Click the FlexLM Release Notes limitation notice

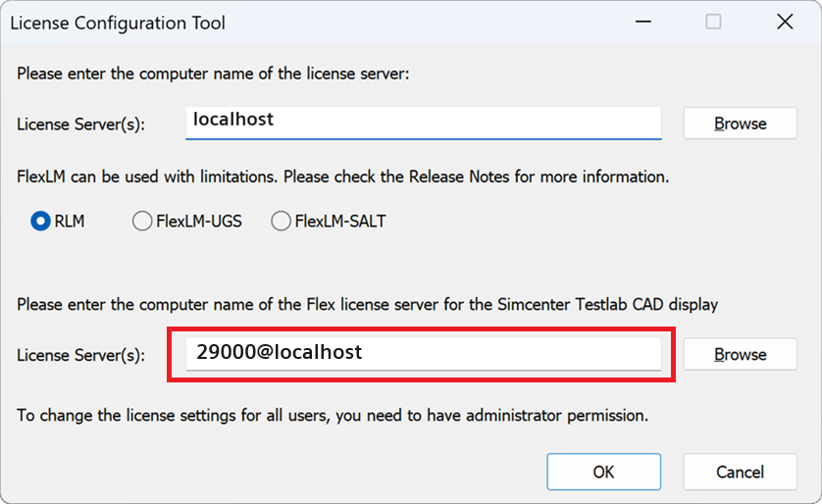click(343, 176)
